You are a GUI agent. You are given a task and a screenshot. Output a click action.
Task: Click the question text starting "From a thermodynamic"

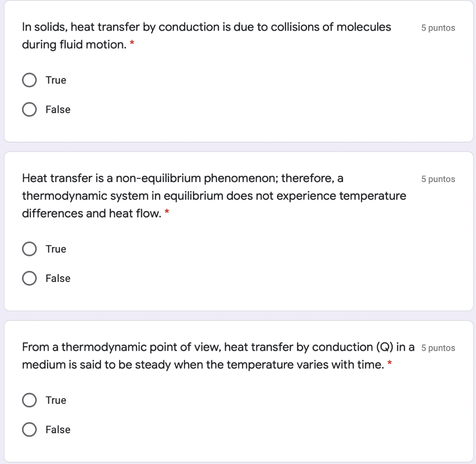(218, 347)
